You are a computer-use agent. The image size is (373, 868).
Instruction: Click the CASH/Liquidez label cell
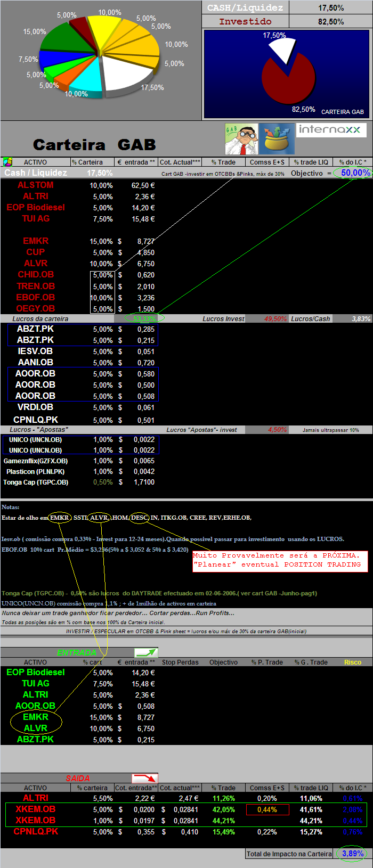tap(245, 7)
